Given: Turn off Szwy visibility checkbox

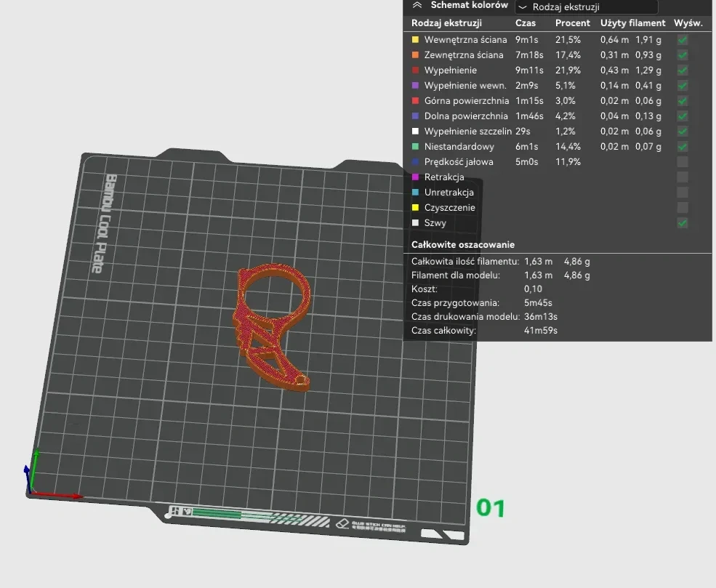Looking at the screenshot, I should click(x=682, y=223).
